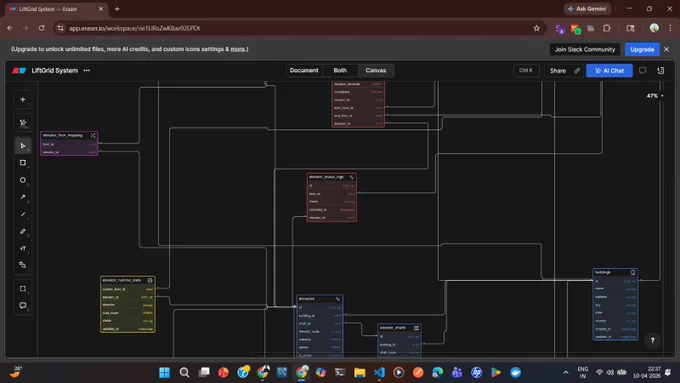Bookmark this page with the star icon
The height and width of the screenshot is (383, 680).
536,28
